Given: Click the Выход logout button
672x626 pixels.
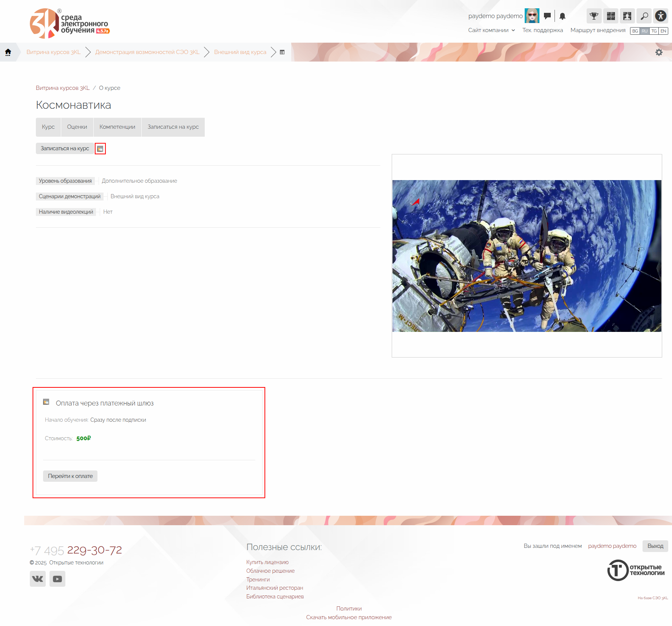Looking at the screenshot, I should [x=655, y=546].
